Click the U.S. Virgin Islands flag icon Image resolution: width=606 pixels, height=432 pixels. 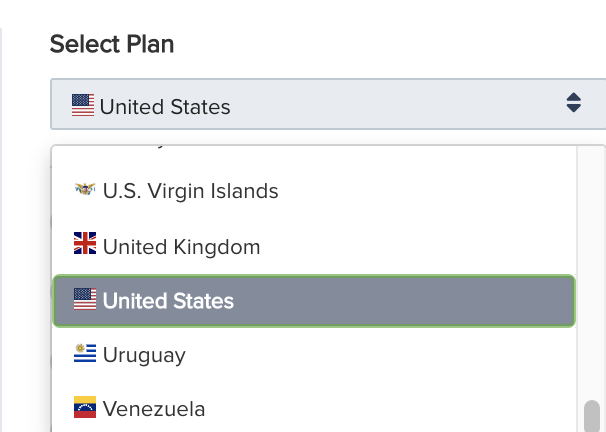pos(85,190)
